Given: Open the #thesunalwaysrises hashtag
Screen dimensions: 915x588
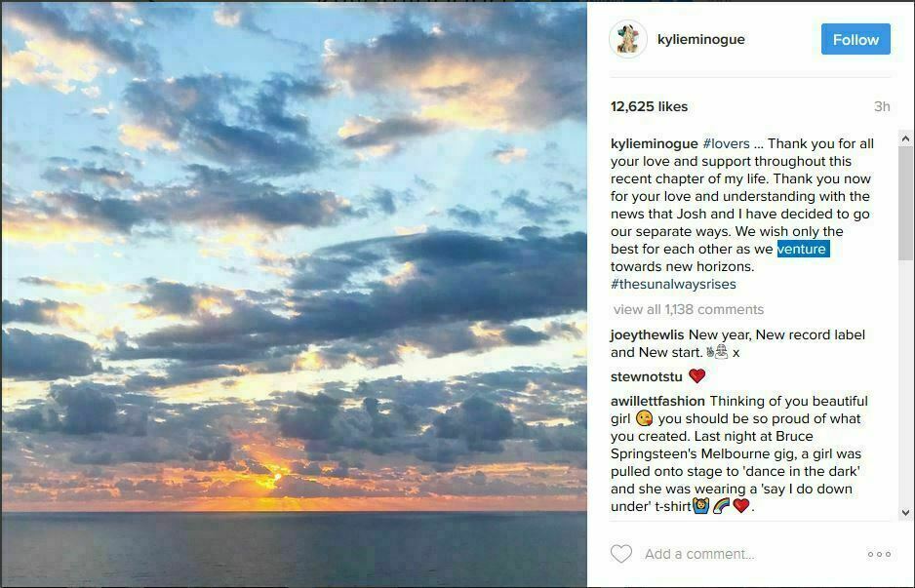Looking at the screenshot, I should tap(673, 284).
